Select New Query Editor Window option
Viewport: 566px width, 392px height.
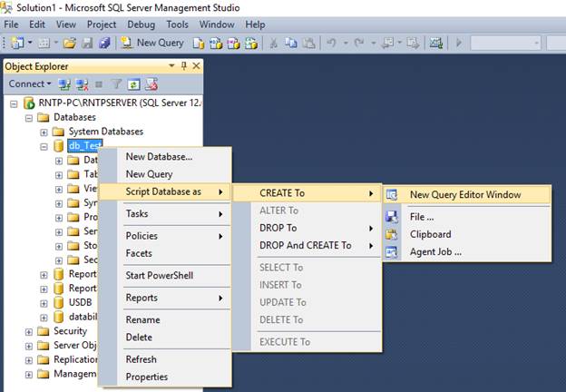(x=467, y=194)
